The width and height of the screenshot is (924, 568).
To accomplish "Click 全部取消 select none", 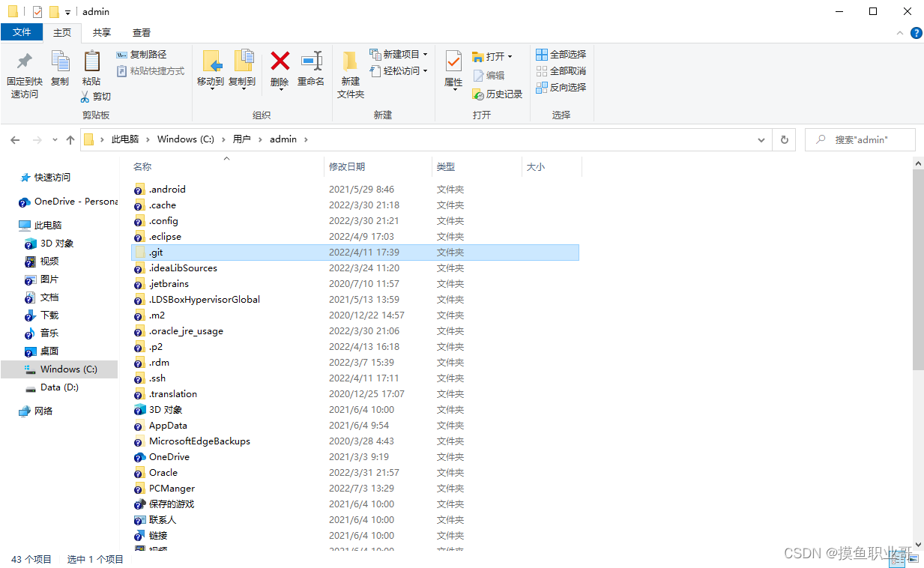I will pos(561,71).
